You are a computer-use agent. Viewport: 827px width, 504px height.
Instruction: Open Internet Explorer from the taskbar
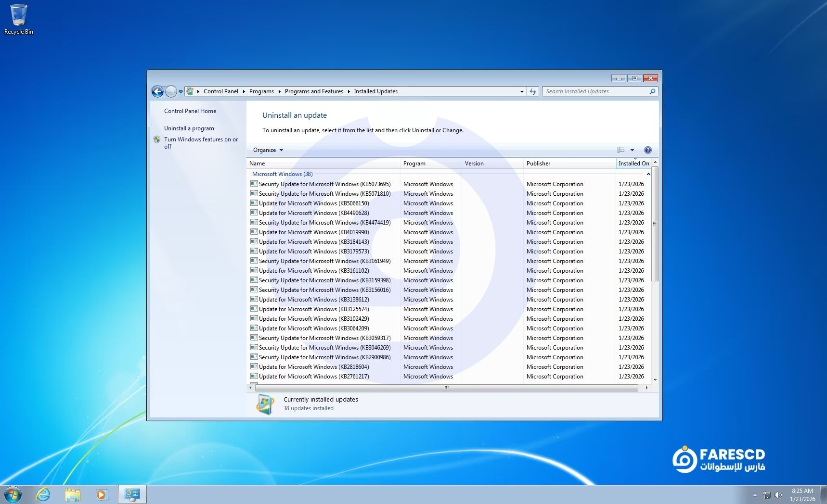click(43, 494)
